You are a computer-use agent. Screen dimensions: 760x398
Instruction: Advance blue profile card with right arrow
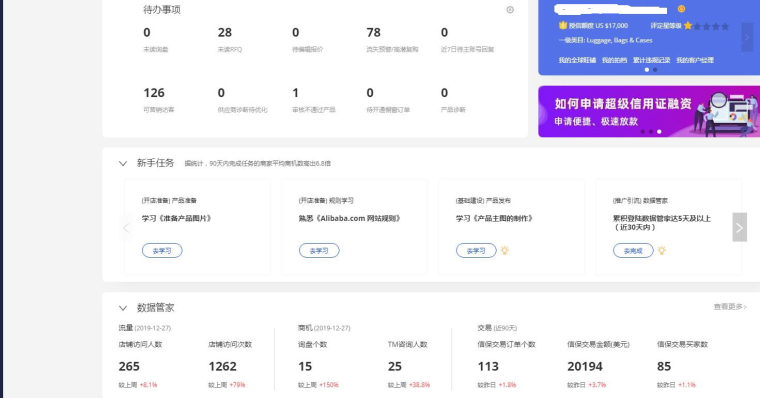[x=747, y=37]
